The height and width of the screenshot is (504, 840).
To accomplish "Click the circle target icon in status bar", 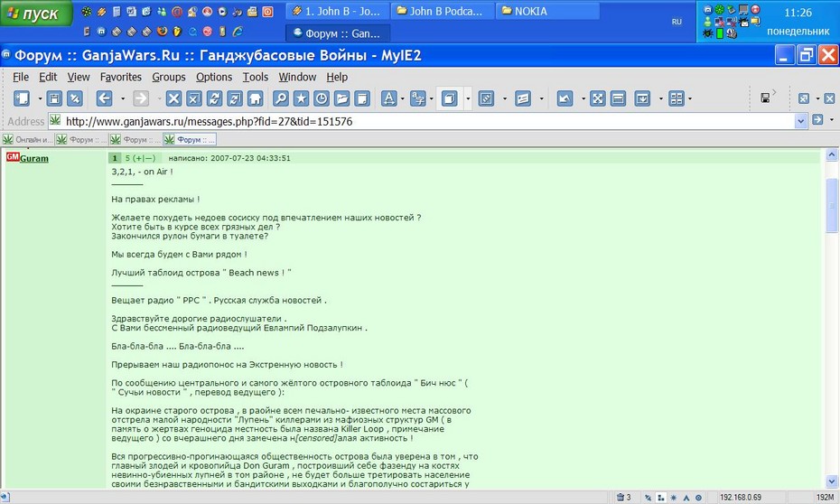I will 698,498.
